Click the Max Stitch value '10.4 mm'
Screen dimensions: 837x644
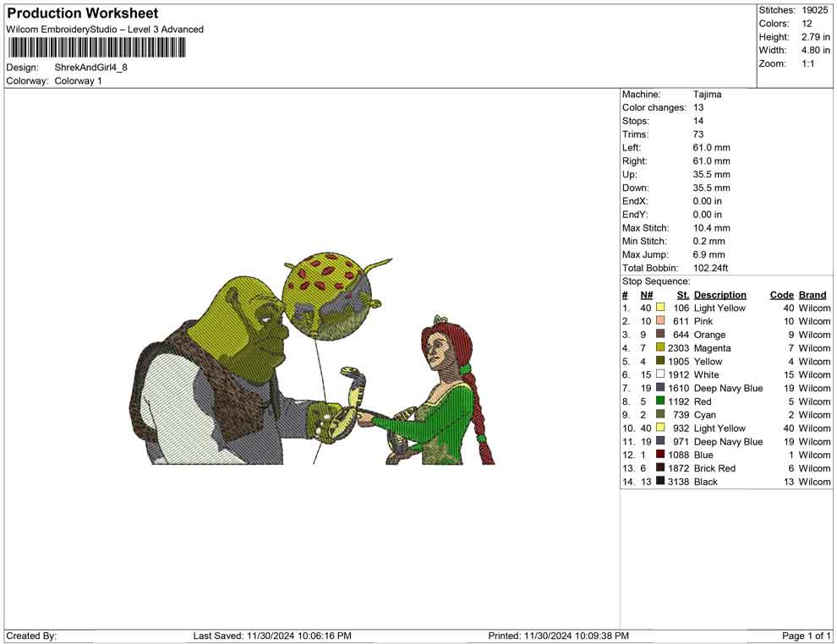712,228
